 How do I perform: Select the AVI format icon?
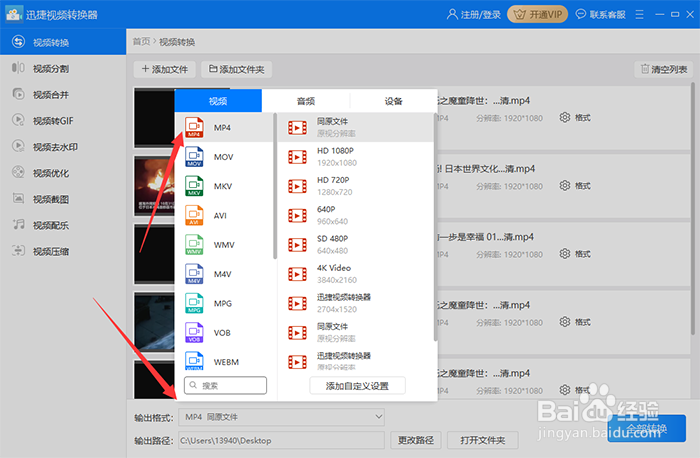pos(194,216)
